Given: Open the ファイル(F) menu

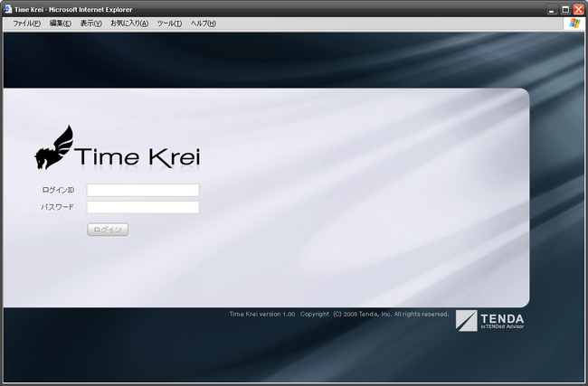Looking at the screenshot, I should click(x=26, y=24).
